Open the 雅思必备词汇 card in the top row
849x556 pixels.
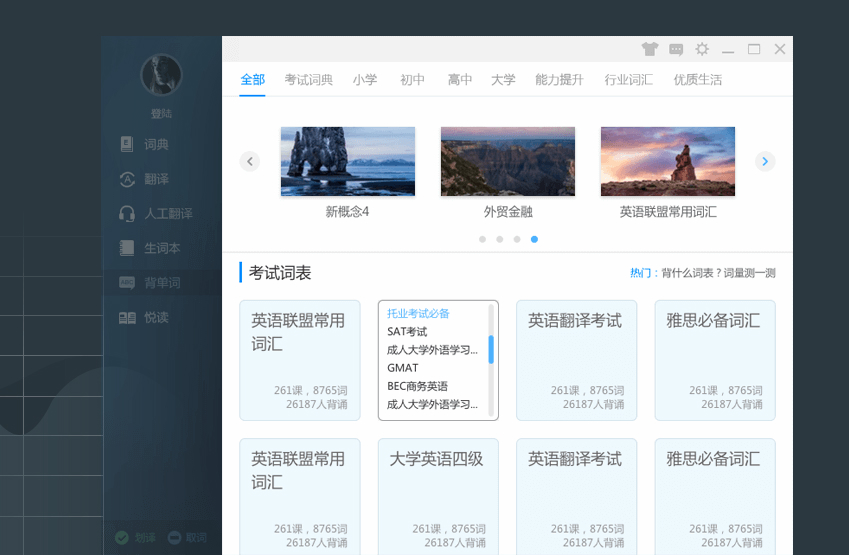[x=715, y=361]
